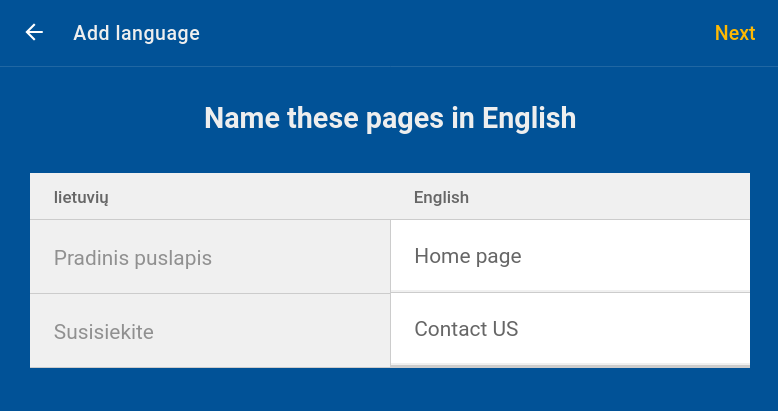Edit the English name for Pradinis puslapis
778x411 pixels.
569,256
